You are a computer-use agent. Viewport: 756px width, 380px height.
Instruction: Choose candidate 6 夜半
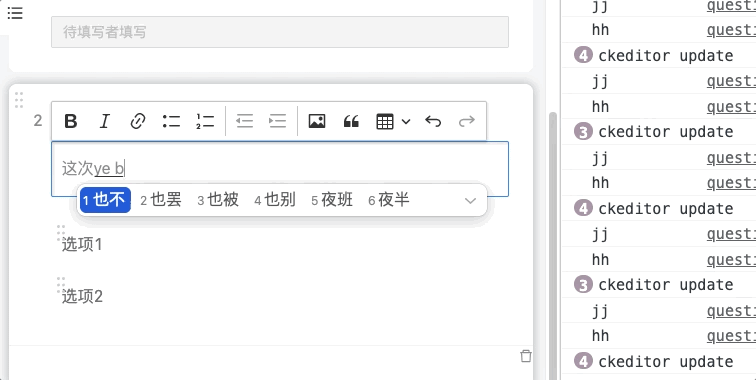pyautogui.click(x=389, y=200)
